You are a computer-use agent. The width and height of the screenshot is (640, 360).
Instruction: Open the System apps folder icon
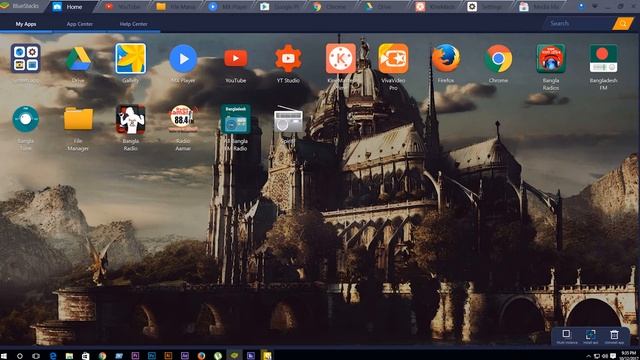tap(25, 58)
